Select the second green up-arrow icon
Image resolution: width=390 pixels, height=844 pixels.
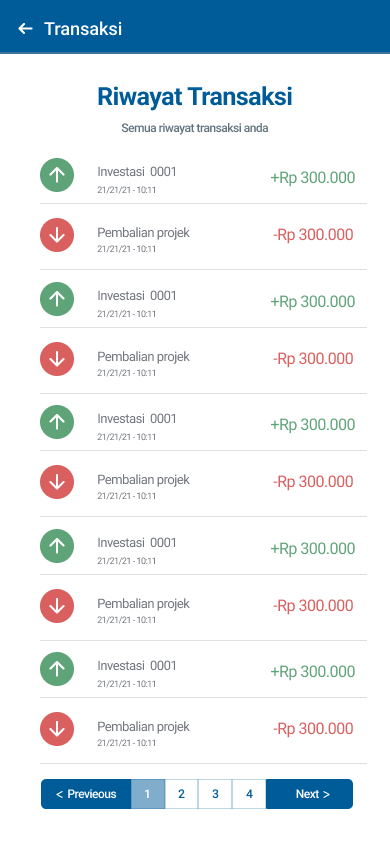point(57,299)
